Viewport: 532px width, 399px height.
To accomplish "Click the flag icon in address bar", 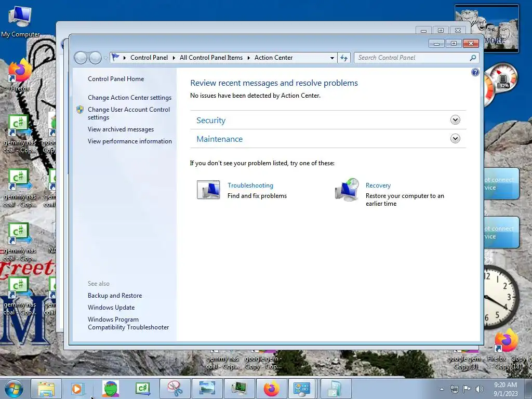I will pos(115,57).
